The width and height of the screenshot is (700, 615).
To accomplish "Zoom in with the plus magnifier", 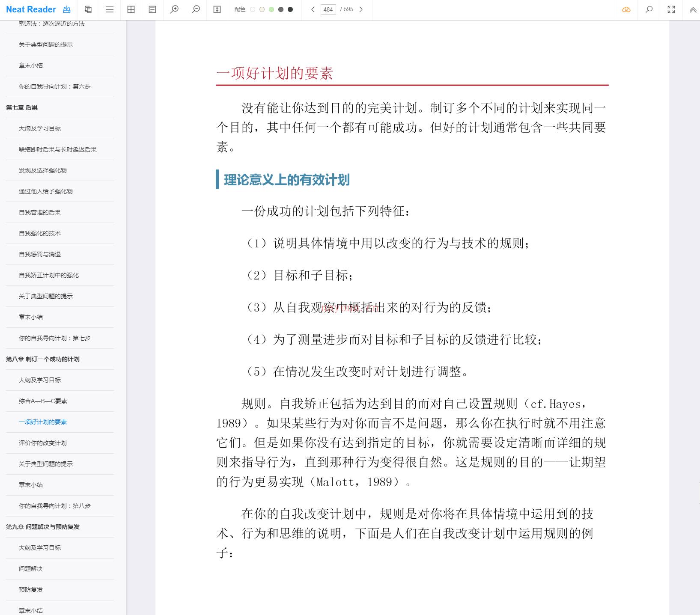I will (174, 9).
